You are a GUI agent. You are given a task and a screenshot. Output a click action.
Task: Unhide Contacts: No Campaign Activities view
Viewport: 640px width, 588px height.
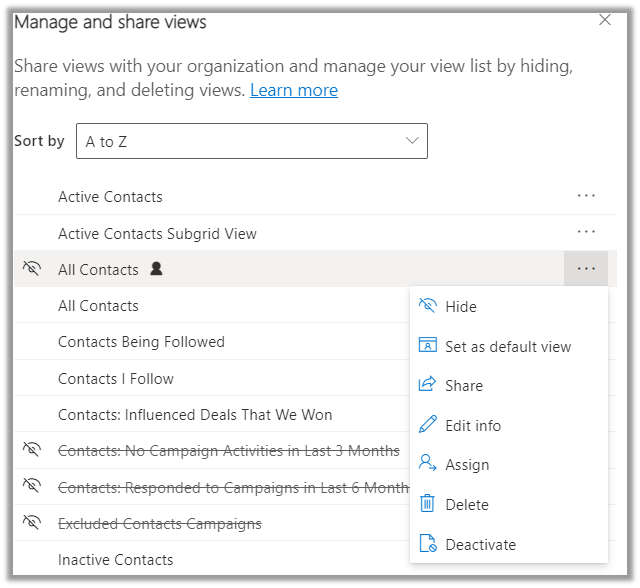[x=31, y=451]
